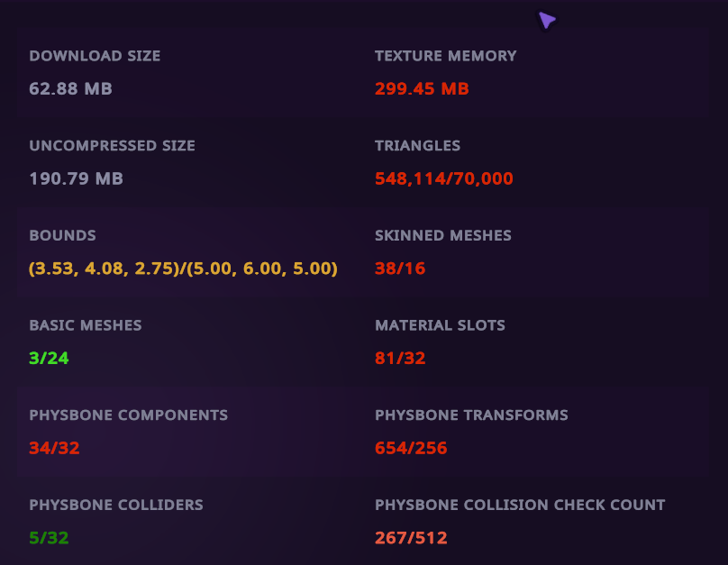Select the 62.88 MB download size value

[x=70, y=89]
